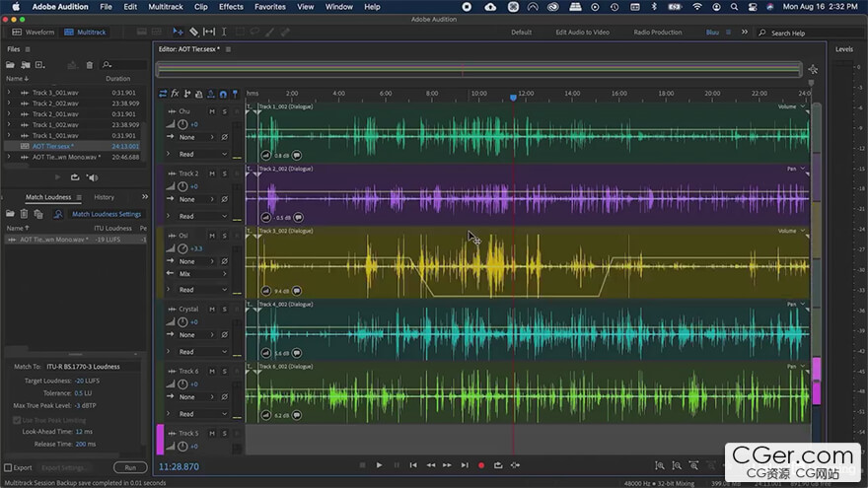Toggle the snapping magnet icon
This screenshot has height=488, width=868.
[x=223, y=94]
